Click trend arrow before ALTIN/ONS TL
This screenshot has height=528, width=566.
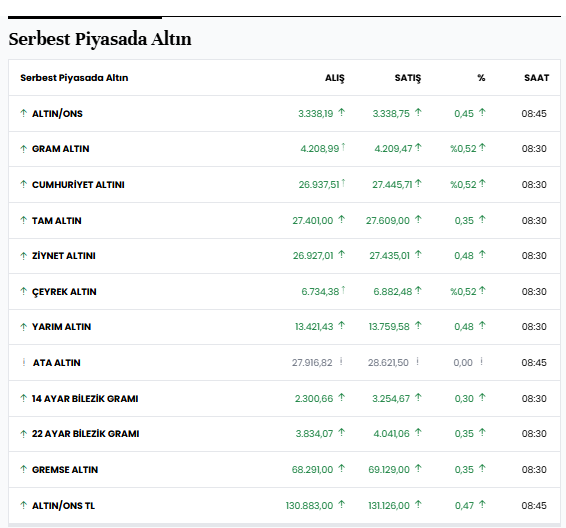[x=23, y=505]
